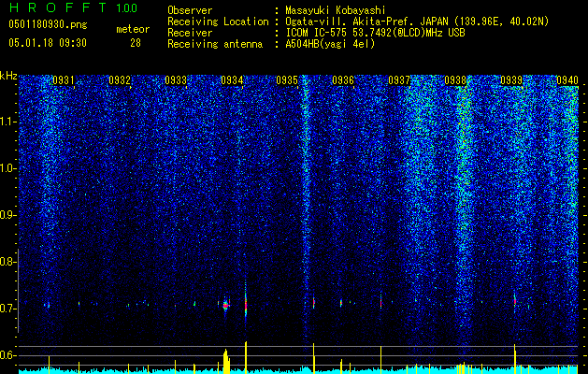The width and height of the screenshot is (588, 374).
Task: Click observer name Masayuki Kobayashi
Action: (336, 11)
